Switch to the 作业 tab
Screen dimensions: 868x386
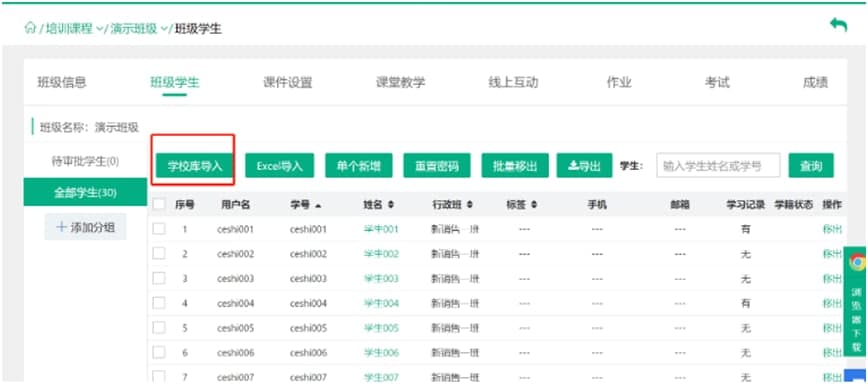(619, 83)
